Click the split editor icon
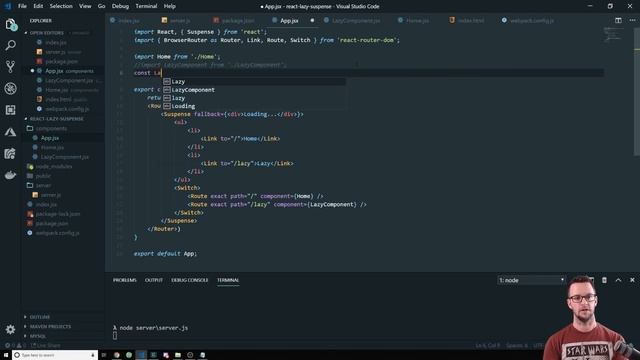Image resolution: width=640 pixels, height=360 pixels. pyautogui.click(x=618, y=20)
